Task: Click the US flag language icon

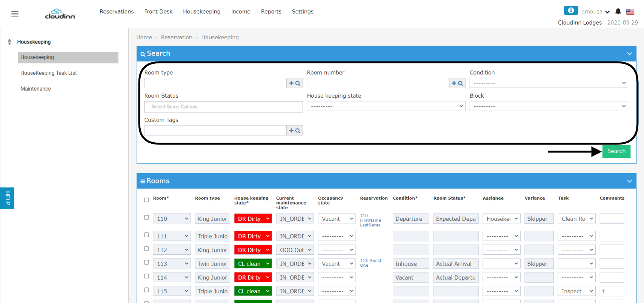Action: [x=630, y=12]
